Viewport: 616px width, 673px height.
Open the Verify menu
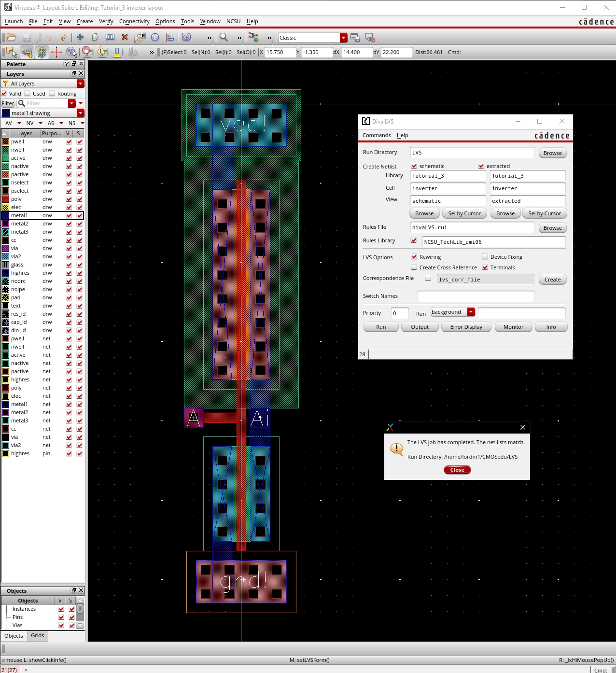pyautogui.click(x=106, y=21)
